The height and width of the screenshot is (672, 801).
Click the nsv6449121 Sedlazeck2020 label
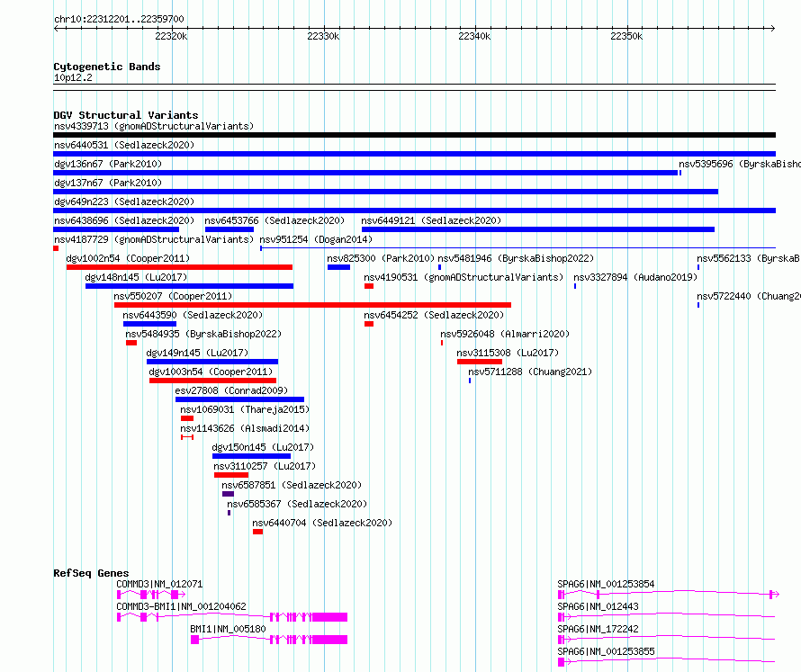(431, 220)
